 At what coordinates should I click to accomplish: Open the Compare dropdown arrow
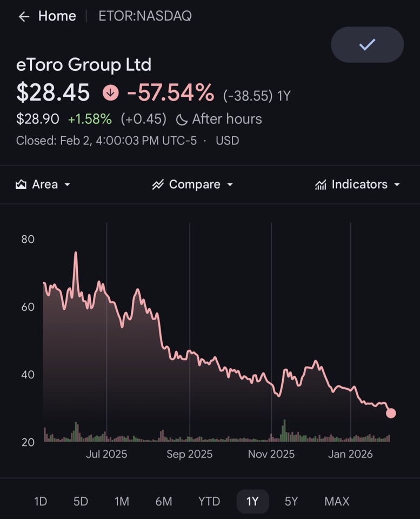click(230, 185)
